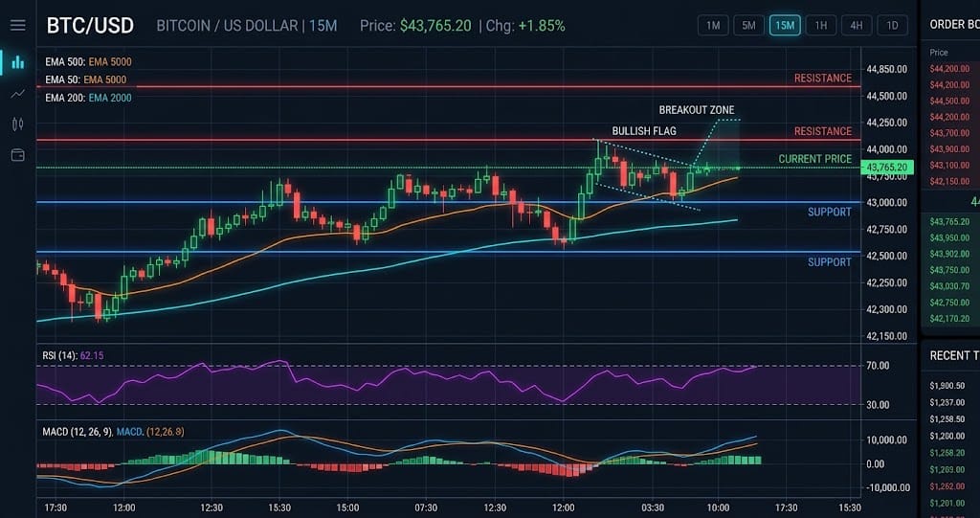Viewport: 980px width, 518px height.
Task: Select the active 15M timeframe button
Action: [x=785, y=26]
